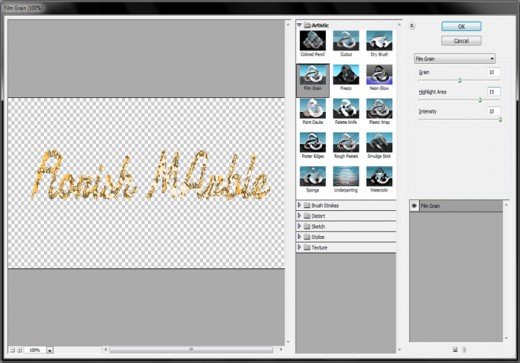Click the preview vertical scroll up arrow

288,24
